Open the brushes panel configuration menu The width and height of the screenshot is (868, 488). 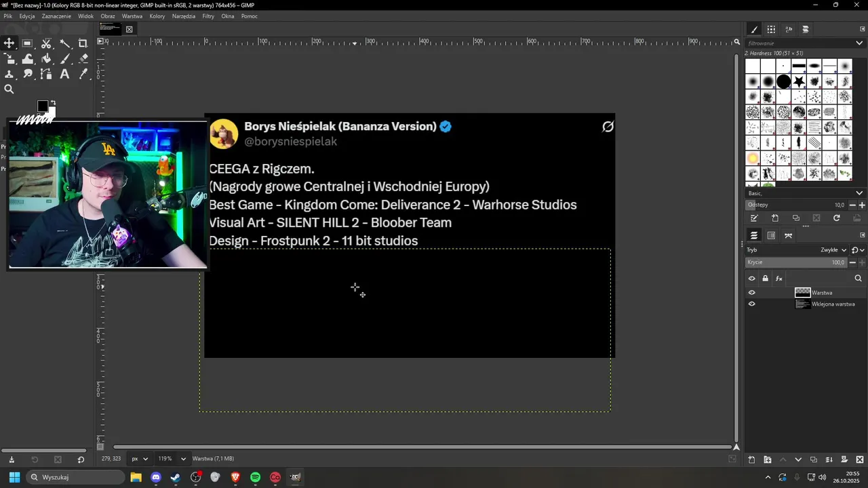click(x=863, y=29)
